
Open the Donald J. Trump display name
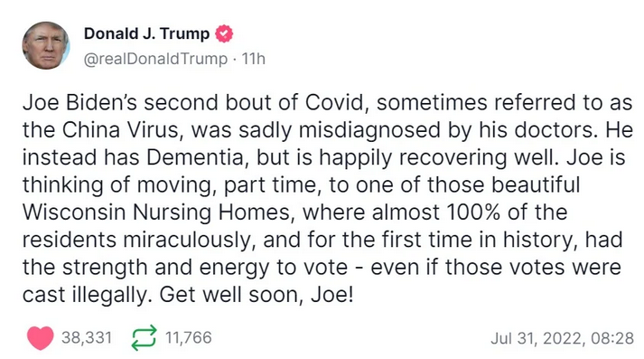point(146,33)
